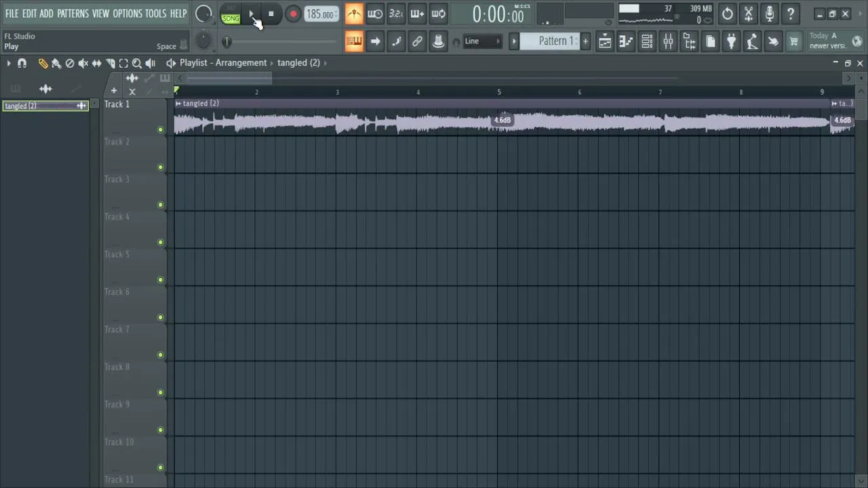Open tangled (2) clip menu arrow on Track 1
This screenshot has height=488, width=868.
click(178, 104)
